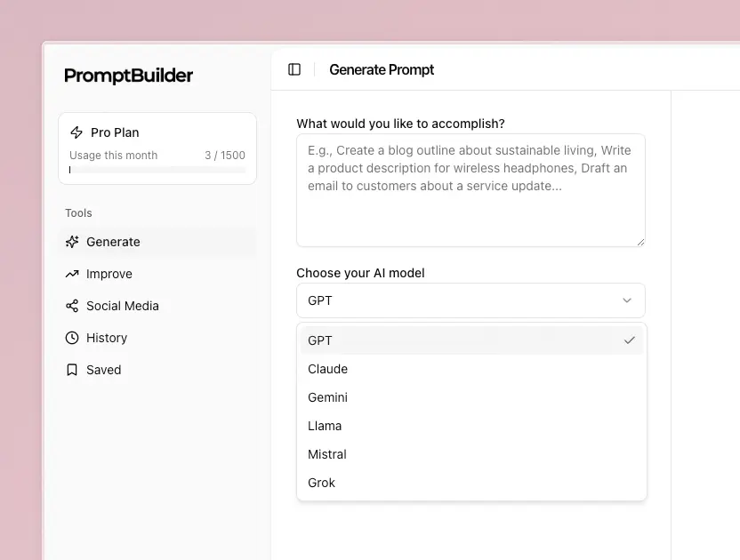
Task: Click the accomplish goal text field
Action: tap(471, 190)
